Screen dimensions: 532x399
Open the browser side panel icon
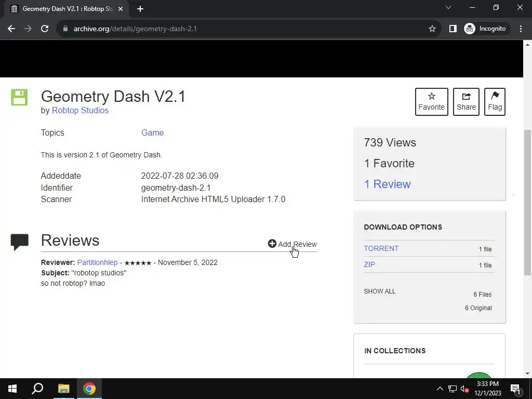[453, 29]
